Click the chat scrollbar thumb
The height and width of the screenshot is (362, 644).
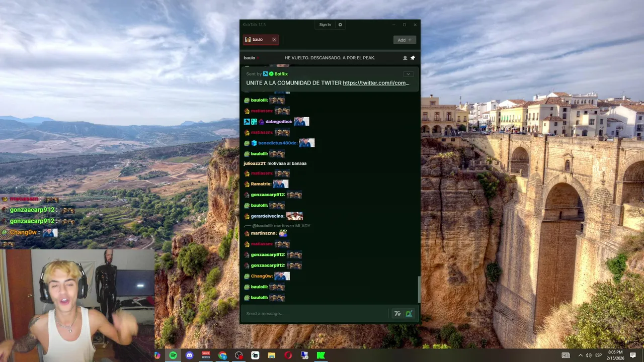419,289
